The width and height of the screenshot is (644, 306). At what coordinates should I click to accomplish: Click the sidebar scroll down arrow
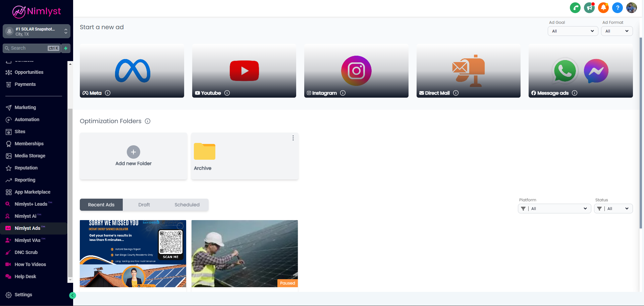(70, 280)
